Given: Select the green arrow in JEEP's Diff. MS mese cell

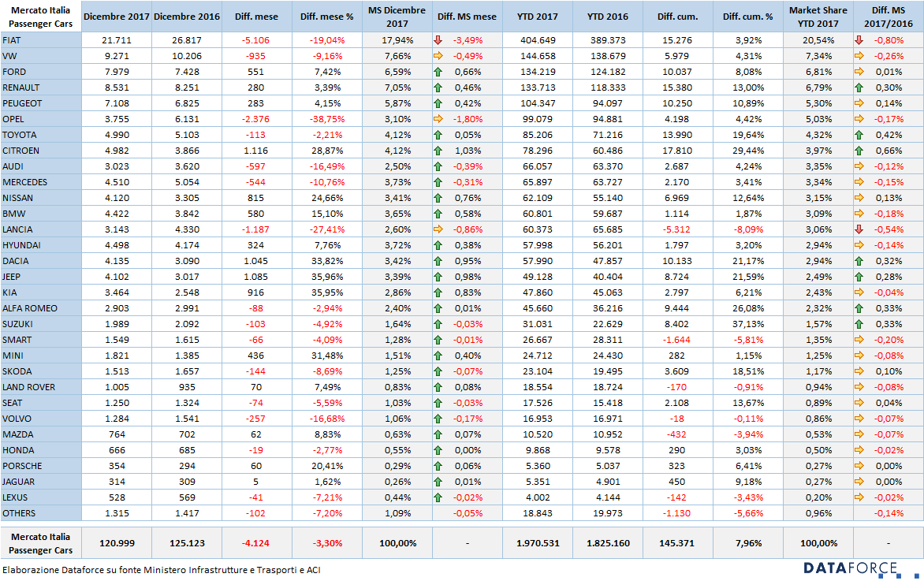Looking at the screenshot, I should click(438, 277).
